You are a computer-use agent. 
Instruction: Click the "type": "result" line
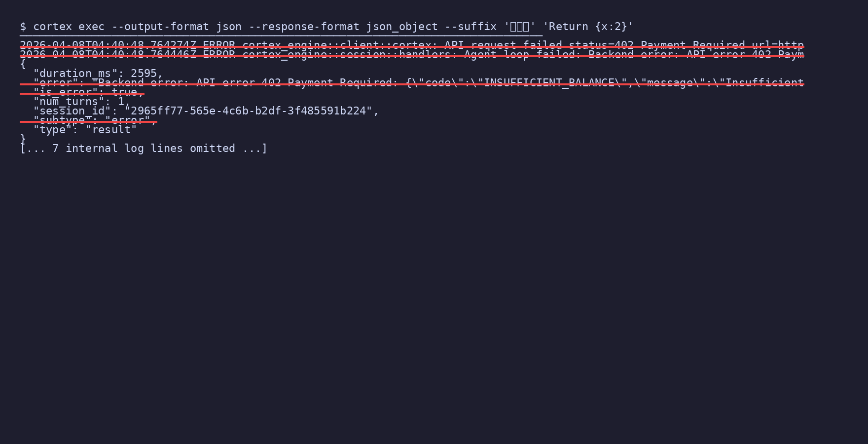point(85,130)
